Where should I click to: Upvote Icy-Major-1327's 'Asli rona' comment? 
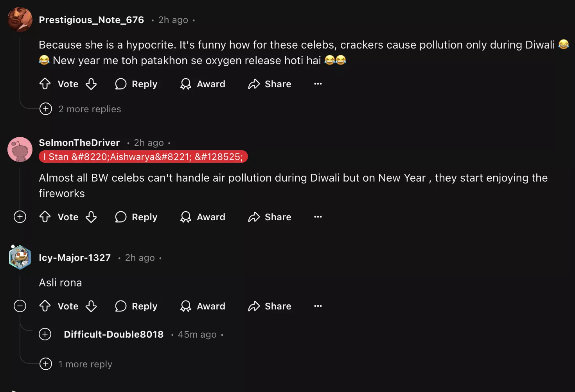[x=45, y=306]
